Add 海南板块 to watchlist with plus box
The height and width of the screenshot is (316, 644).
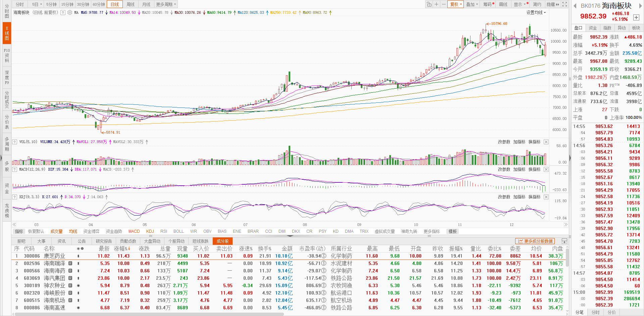click(x=636, y=17)
